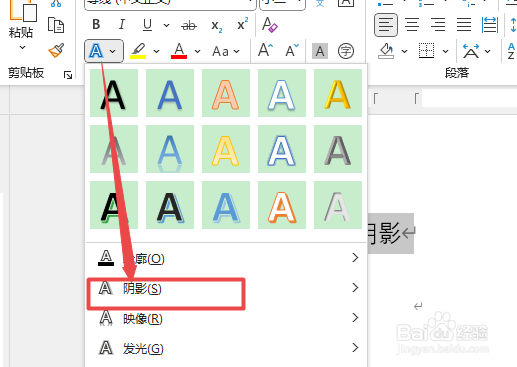Decrease font size
The width and height of the screenshot is (517, 367).
(292, 51)
